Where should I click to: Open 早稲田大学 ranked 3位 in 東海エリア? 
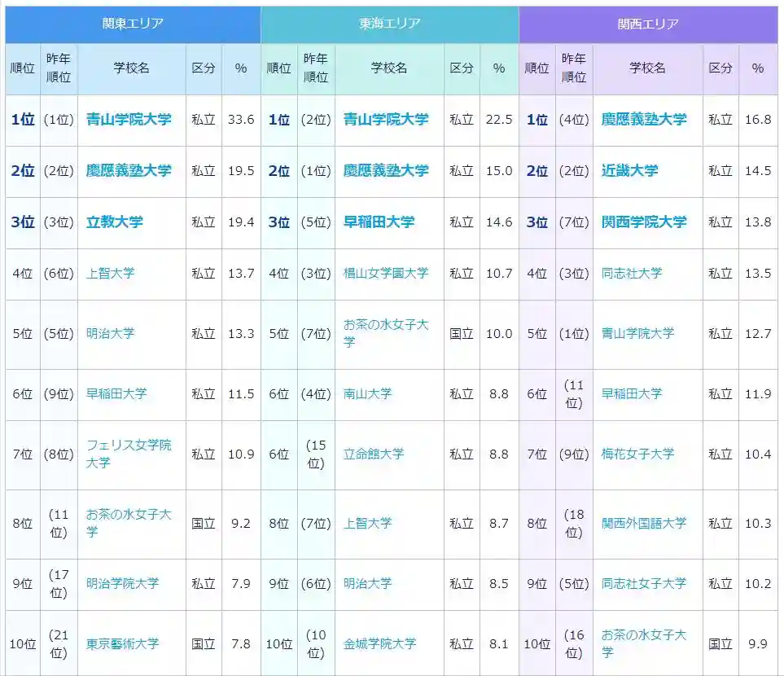379,222
